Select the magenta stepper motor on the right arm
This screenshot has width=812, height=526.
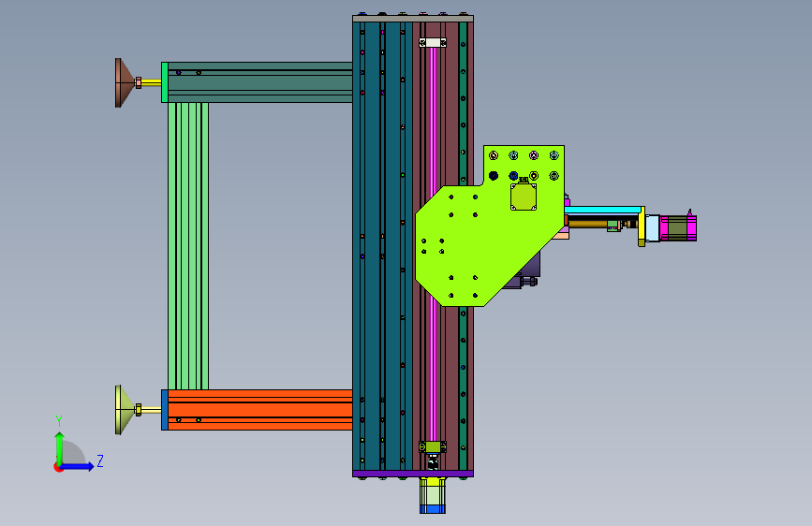tap(678, 228)
